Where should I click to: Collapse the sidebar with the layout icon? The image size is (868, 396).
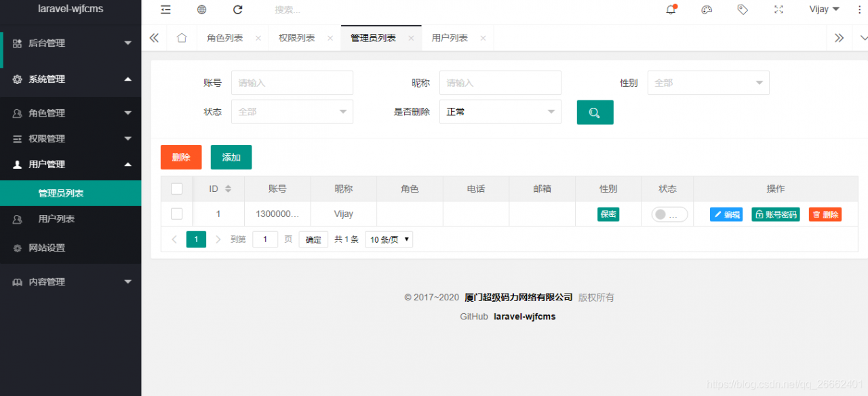166,9
